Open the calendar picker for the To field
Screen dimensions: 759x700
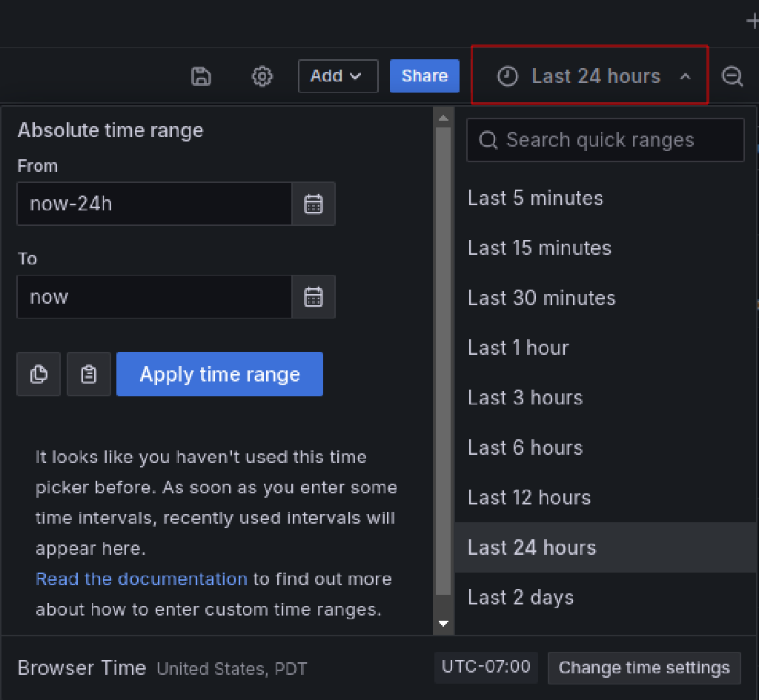[314, 296]
